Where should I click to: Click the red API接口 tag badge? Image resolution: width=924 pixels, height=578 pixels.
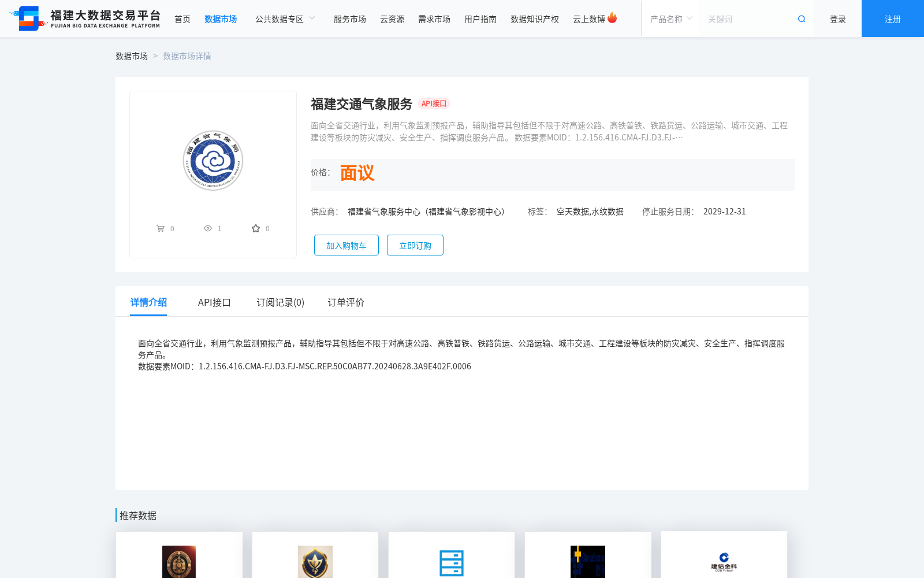[x=434, y=103]
